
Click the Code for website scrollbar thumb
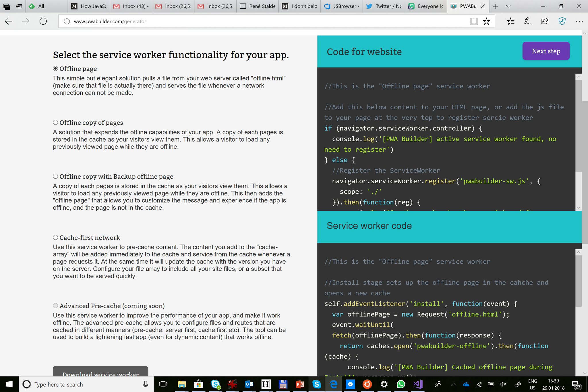tap(579, 126)
